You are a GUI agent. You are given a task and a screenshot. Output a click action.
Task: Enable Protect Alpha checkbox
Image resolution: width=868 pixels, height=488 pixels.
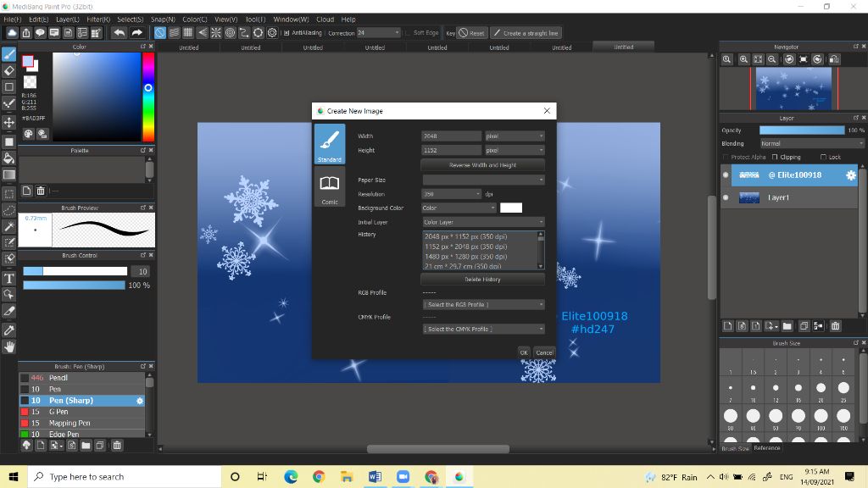pyautogui.click(x=726, y=157)
